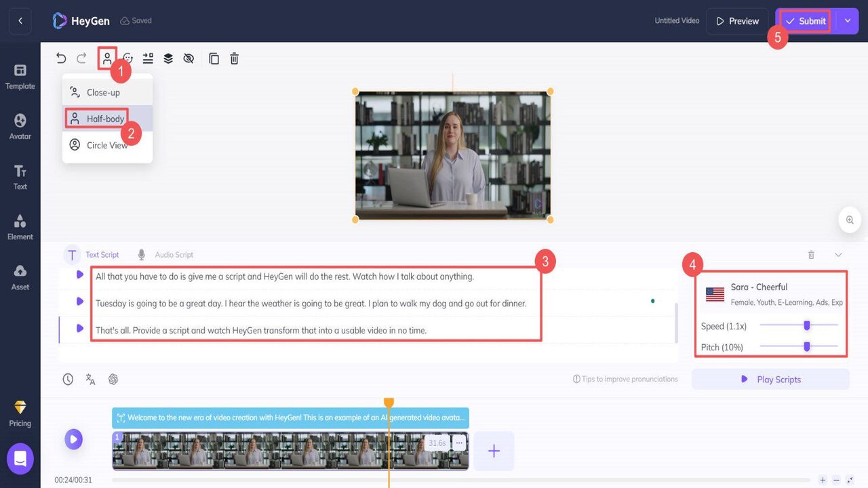The image size is (868, 488).
Task: Click the Preview button
Action: [737, 21]
